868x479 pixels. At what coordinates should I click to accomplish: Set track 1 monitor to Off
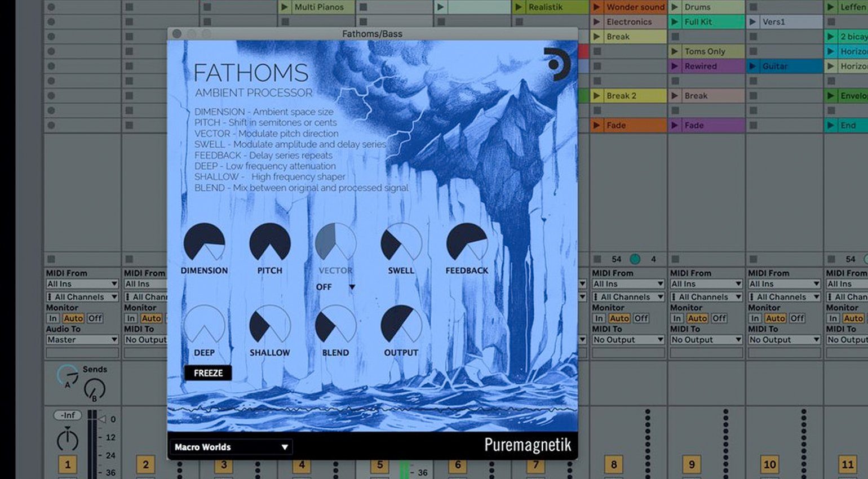(95, 318)
